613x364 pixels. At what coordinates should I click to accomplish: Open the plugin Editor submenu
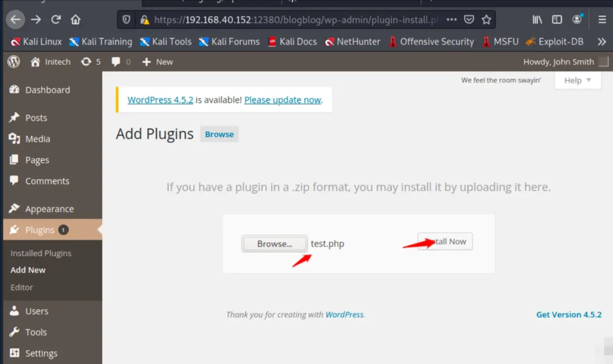click(22, 287)
